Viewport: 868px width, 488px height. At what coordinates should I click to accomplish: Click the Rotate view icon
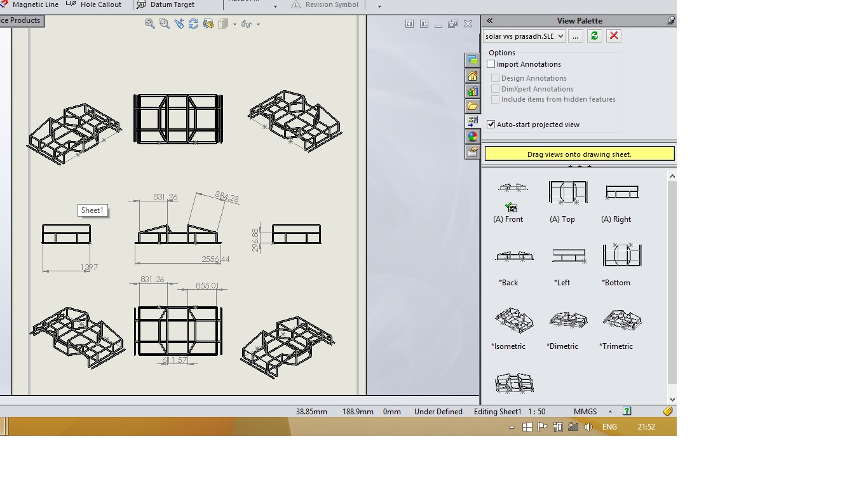193,24
